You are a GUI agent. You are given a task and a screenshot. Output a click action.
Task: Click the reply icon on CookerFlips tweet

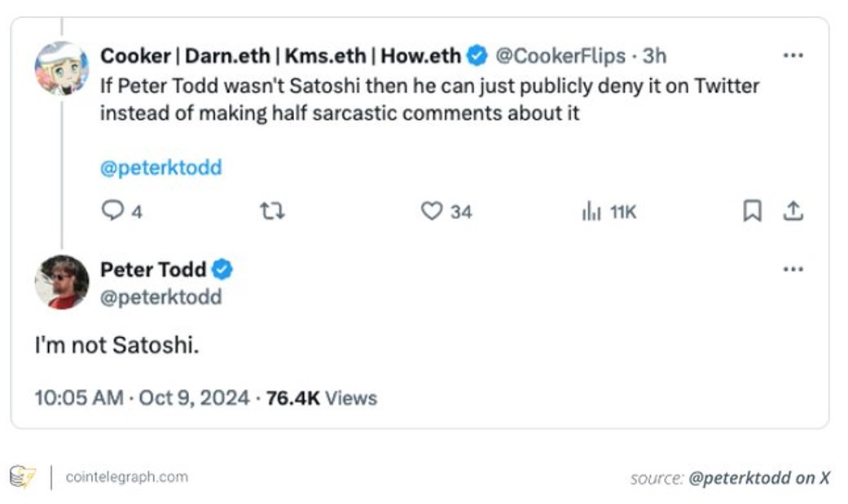[112, 212]
